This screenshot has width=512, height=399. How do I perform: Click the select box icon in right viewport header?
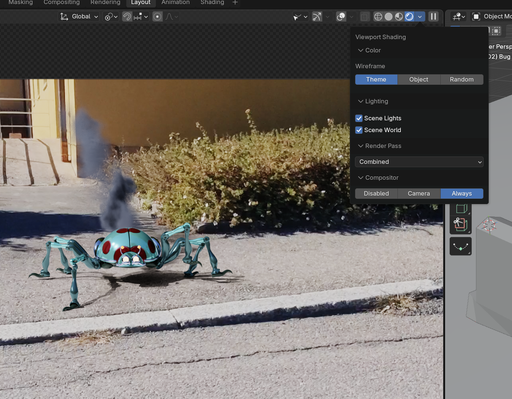point(496,31)
